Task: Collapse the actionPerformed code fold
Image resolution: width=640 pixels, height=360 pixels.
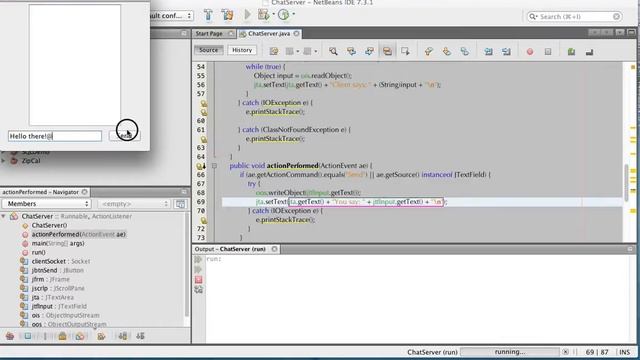Action: [214, 166]
